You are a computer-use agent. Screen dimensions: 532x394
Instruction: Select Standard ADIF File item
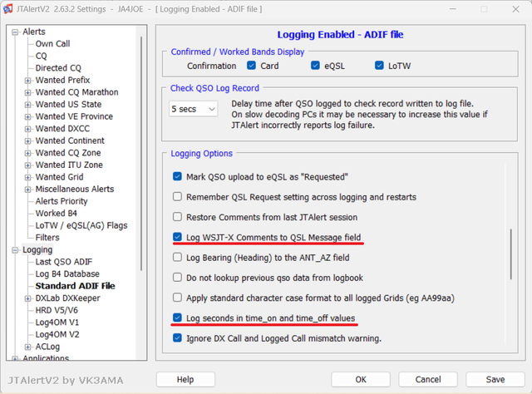click(x=75, y=286)
